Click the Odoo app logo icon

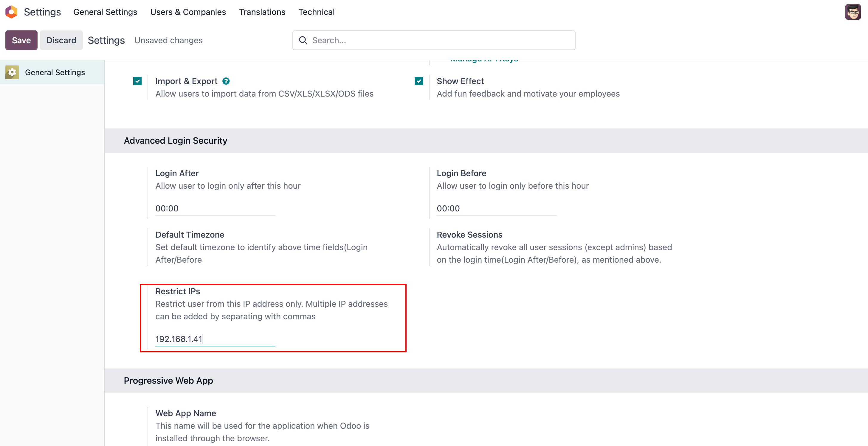[11, 12]
